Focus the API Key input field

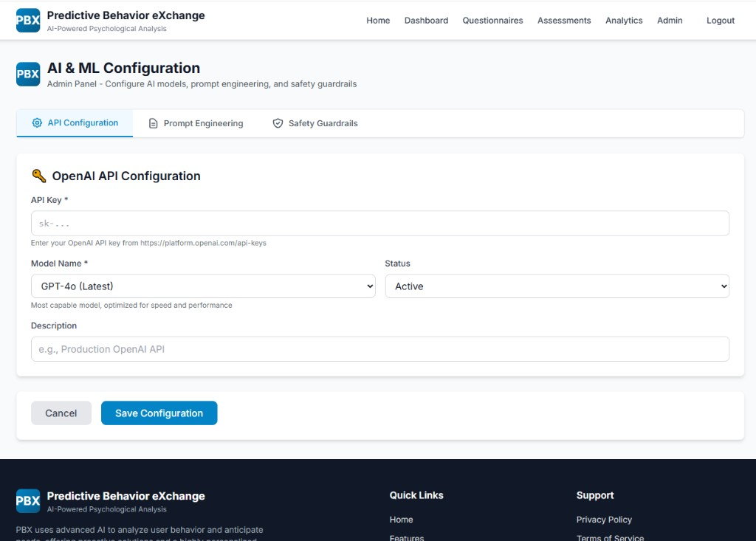click(x=380, y=223)
